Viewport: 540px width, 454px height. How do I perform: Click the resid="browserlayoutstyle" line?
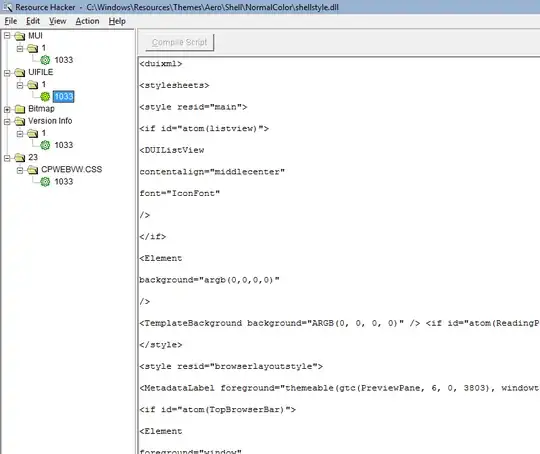click(231, 367)
